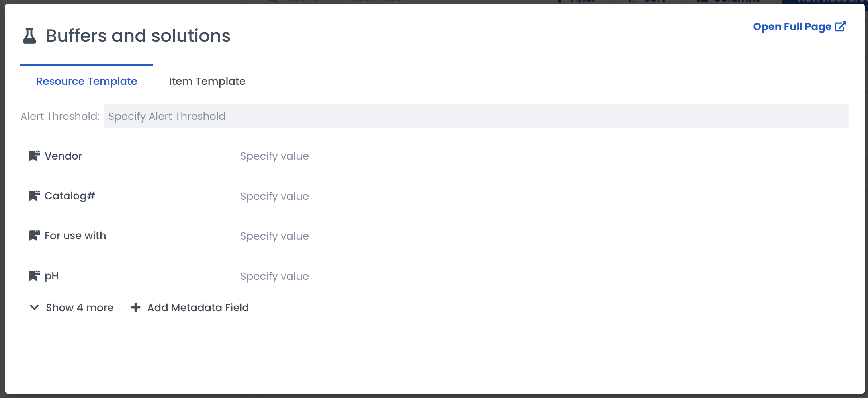Click the metadata icon beside Catalog#
Image resolution: width=868 pixels, height=398 pixels.
click(x=34, y=196)
